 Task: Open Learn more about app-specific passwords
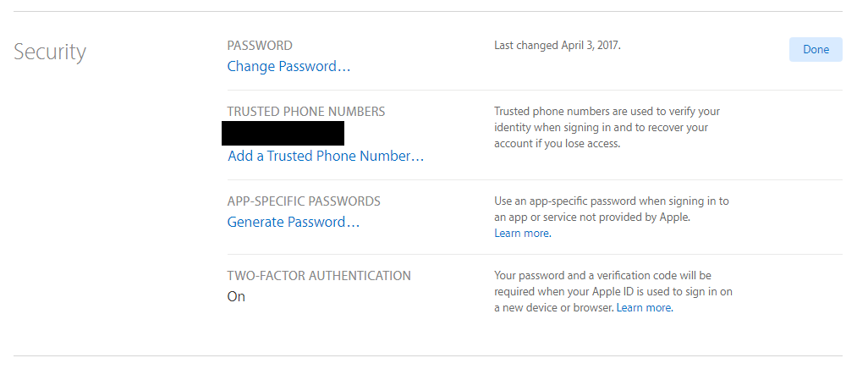point(522,234)
